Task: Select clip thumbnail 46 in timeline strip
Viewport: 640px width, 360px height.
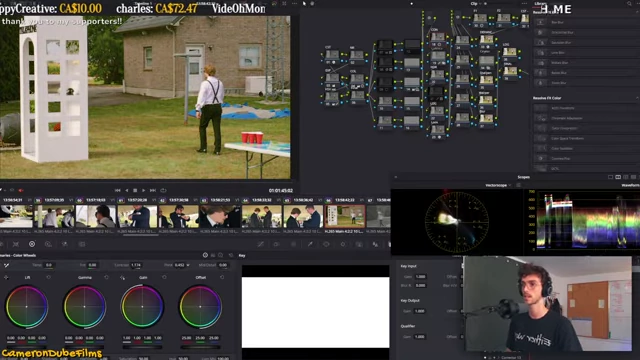Action: pos(345,216)
